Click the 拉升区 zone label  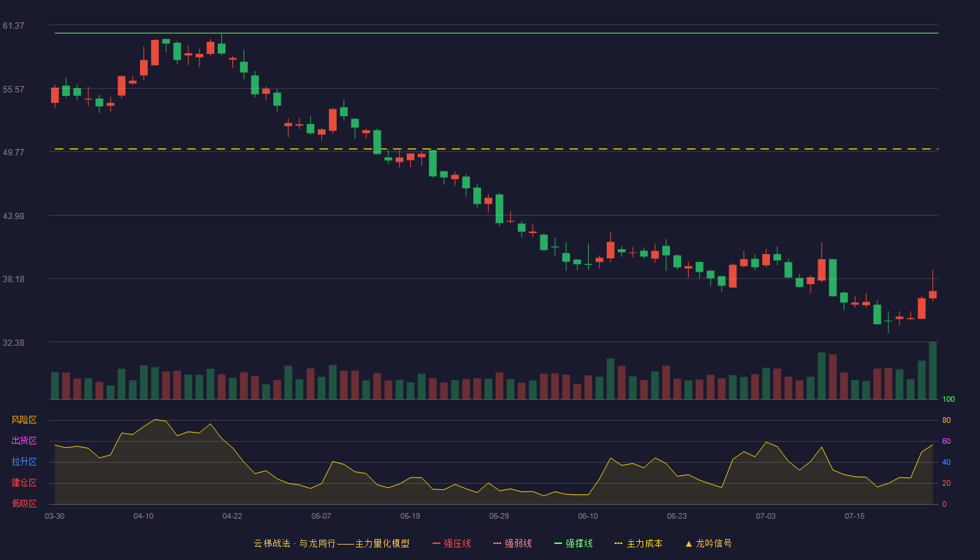pos(24,462)
